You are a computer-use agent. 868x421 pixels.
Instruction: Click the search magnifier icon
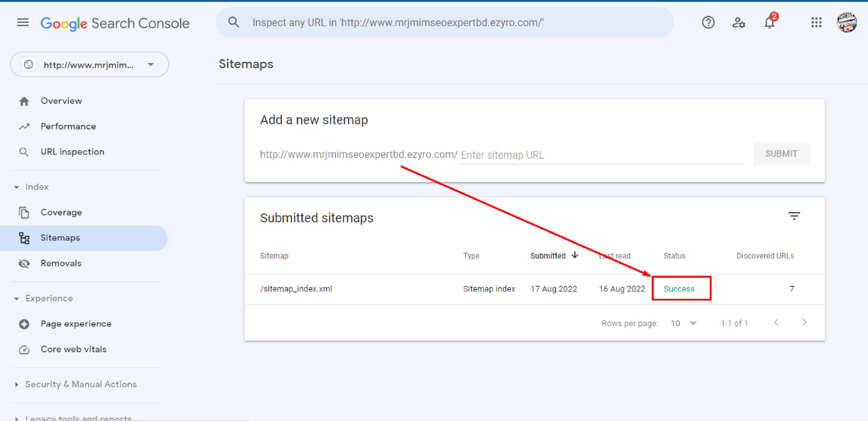(x=234, y=23)
